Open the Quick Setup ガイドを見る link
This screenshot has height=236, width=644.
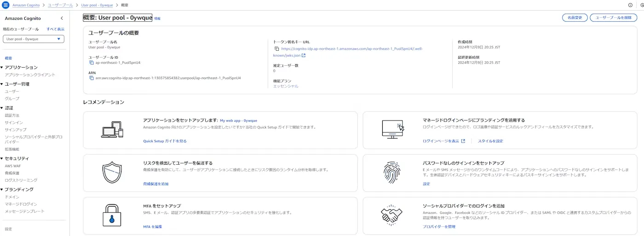click(165, 141)
